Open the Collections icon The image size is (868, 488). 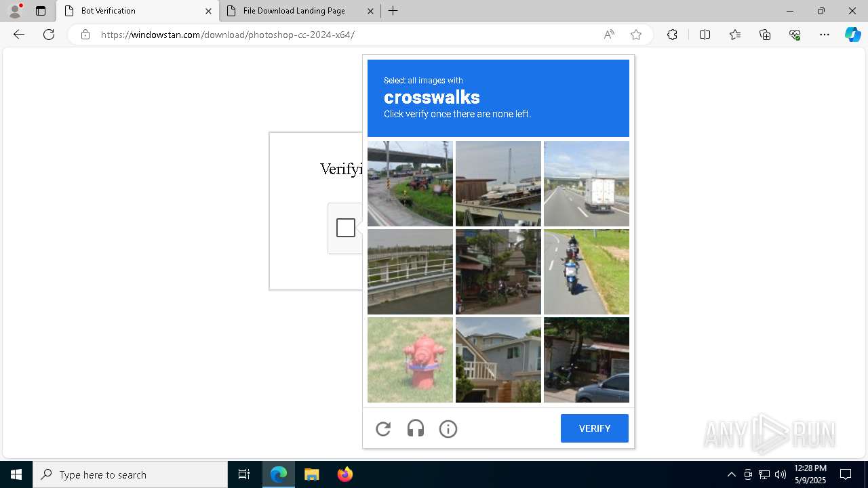pos(765,35)
